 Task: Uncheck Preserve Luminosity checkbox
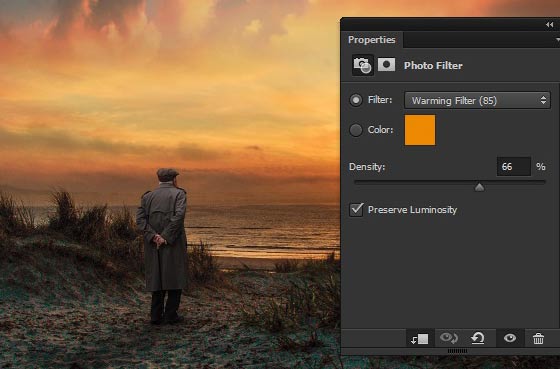tap(356, 209)
